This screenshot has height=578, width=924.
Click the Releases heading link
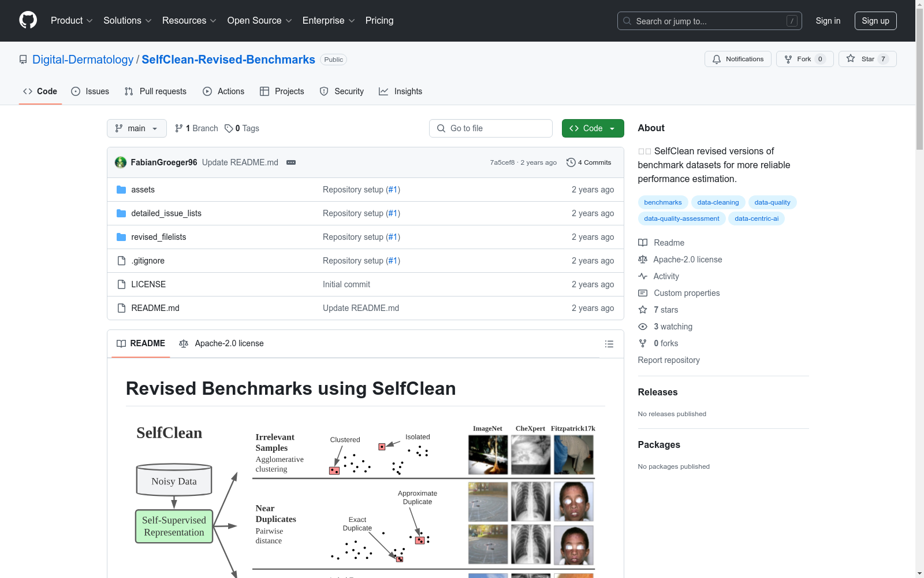coord(658,392)
